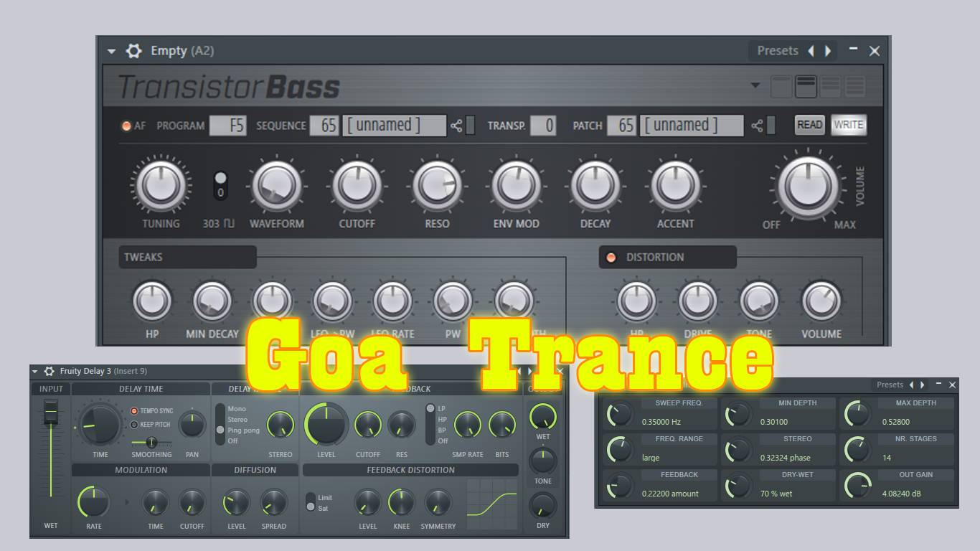Click the WAVEFORM knob

point(277,186)
